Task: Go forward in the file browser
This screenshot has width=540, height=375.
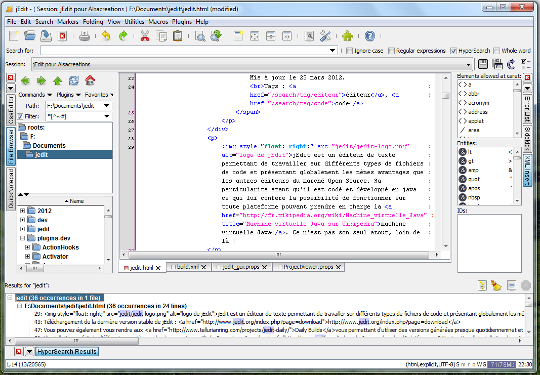Action: 41,81
